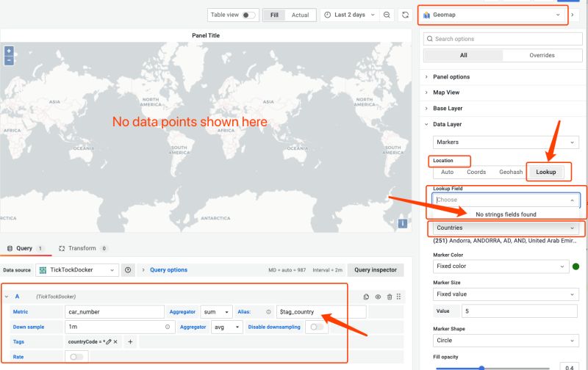The height and width of the screenshot is (370, 588).
Task: Click the TickTockDocker data source logo icon
Action: pyautogui.click(x=43, y=270)
